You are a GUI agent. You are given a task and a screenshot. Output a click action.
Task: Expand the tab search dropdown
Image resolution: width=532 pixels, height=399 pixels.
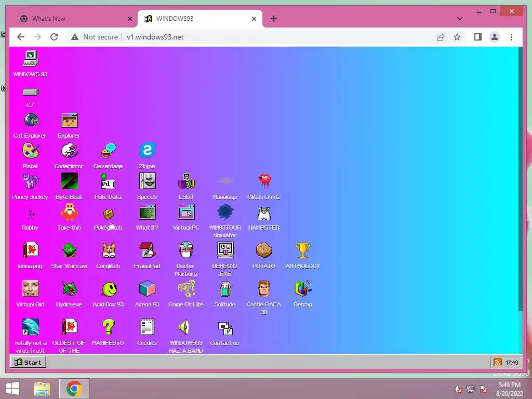click(460, 19)
